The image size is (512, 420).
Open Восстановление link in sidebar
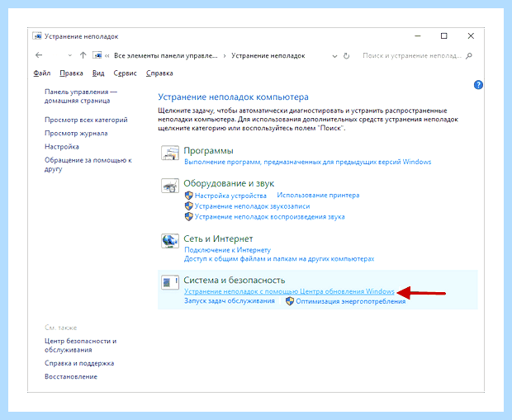coord(71,376)
